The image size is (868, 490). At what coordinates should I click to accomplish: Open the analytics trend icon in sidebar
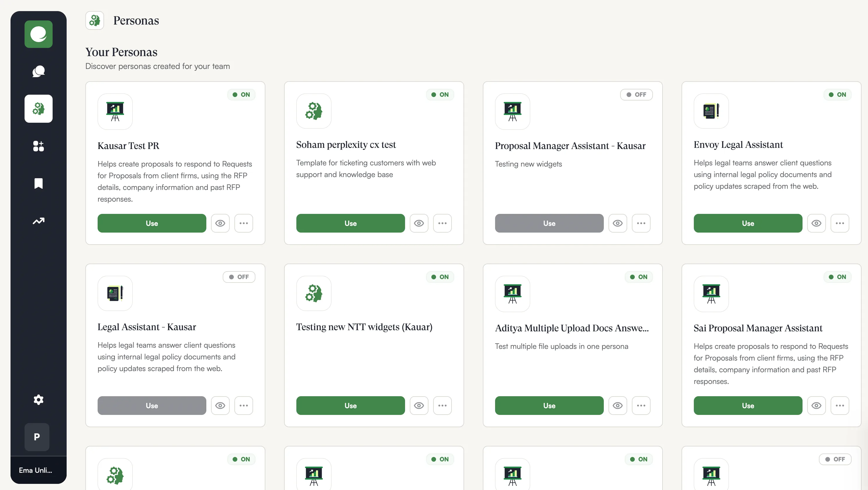pos(38,221)
